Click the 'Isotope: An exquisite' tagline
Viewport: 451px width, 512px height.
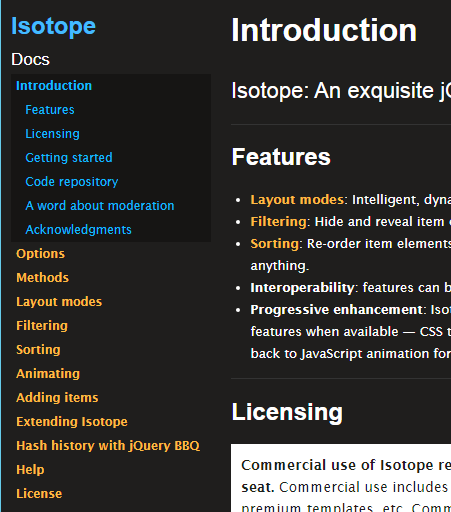(341, 90)
